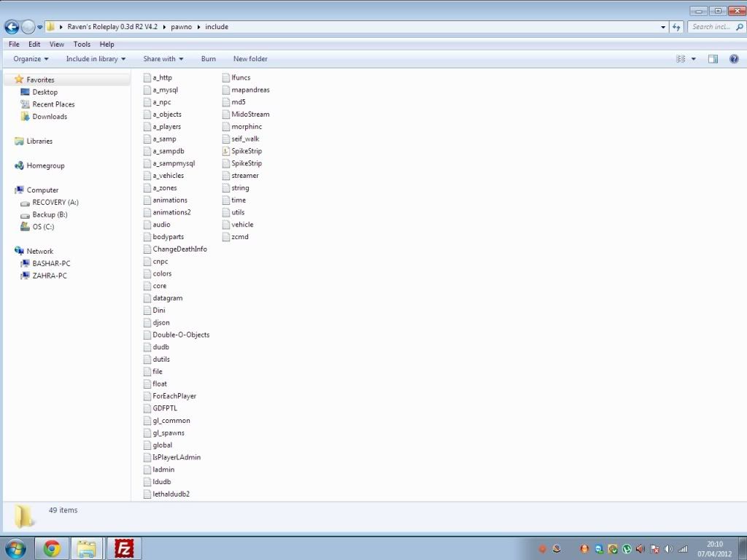The height and width of the screenshot is (560, 747).
Task: Select the seif_walk file icon
Action: pyautogui.click(x=226, y=139)
